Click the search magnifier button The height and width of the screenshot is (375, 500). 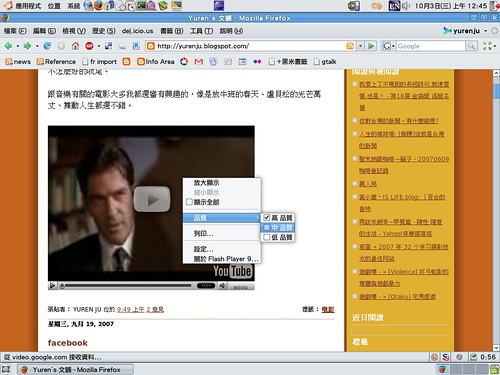471,46
